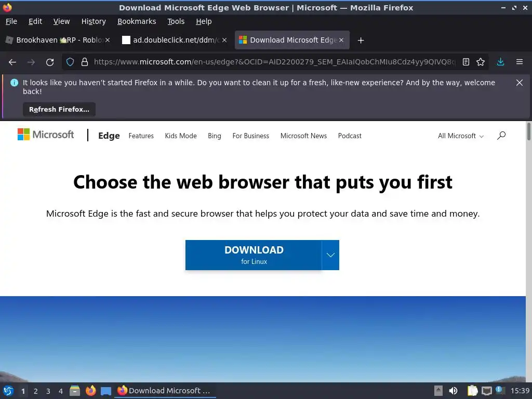Click the show desktop icon in the taskbar

tap(106, 391)
